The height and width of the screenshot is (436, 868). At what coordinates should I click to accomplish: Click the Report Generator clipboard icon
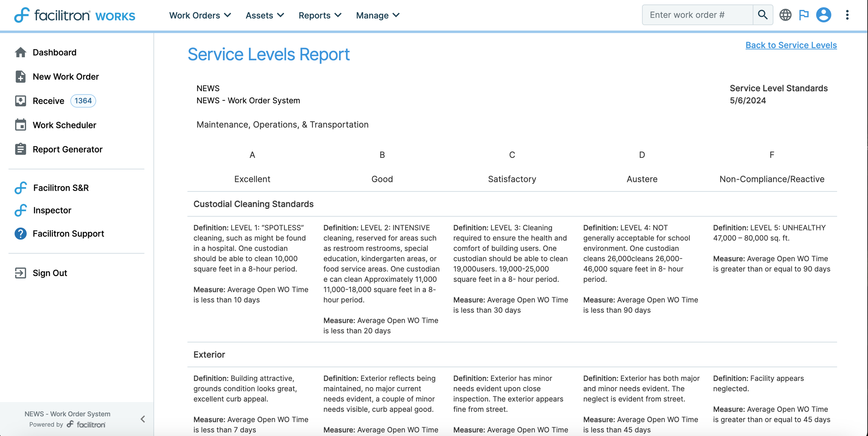pyautogui.click(x=20, y=149)
